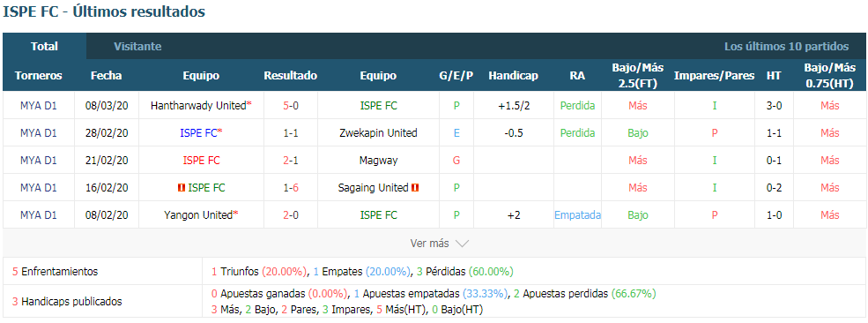The height and width of the screenshot is (323, 868).
Task: Click the 1-6 match result
Action: (x=291, y=188)
